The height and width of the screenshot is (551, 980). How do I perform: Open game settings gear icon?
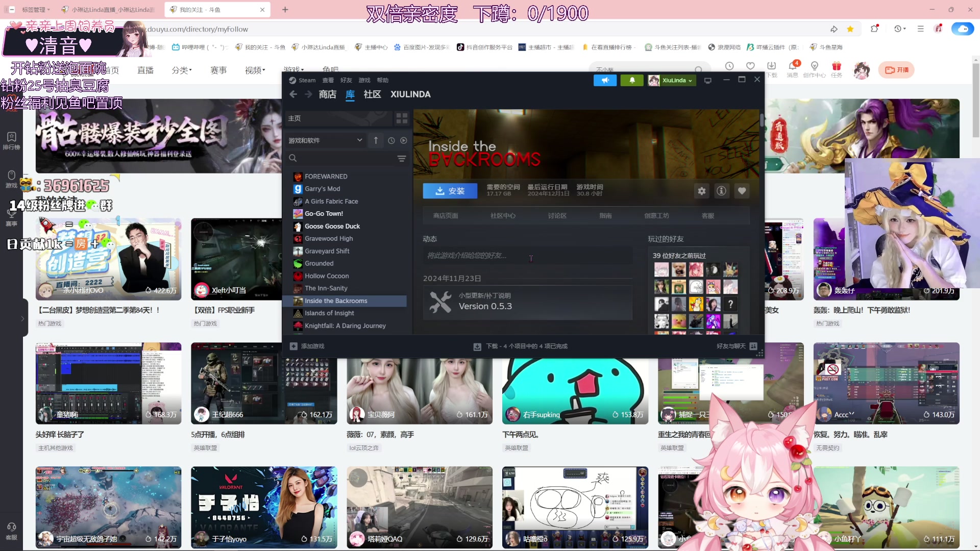702,191
